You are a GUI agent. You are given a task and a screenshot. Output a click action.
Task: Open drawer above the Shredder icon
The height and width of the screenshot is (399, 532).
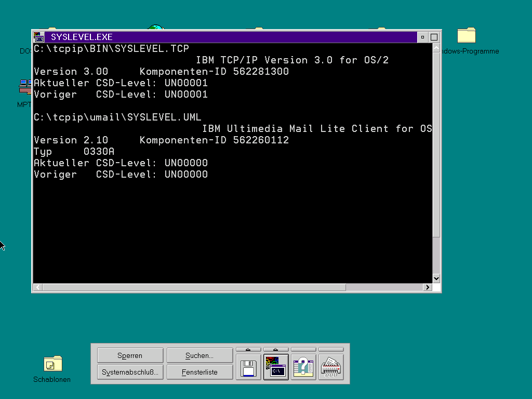click(x=331, y=350)
